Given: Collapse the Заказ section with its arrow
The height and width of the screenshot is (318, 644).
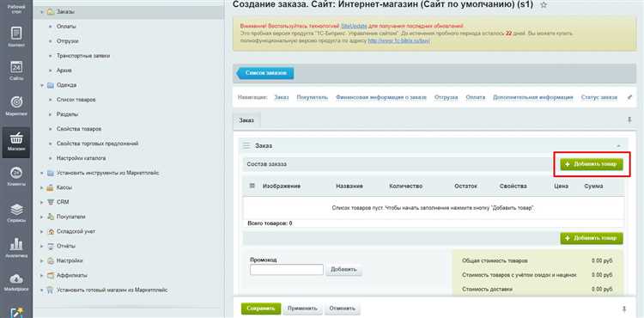Looking at the screenshot, I should [x=618, y=146].
